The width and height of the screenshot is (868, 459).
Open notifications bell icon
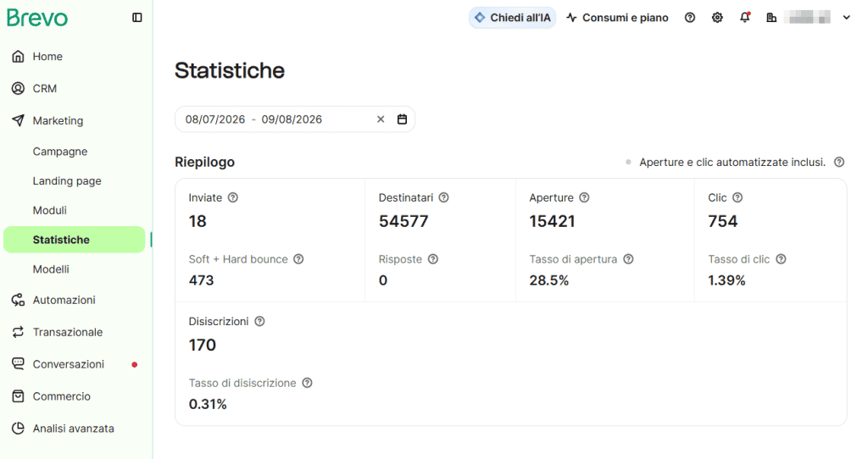[745, 18]
